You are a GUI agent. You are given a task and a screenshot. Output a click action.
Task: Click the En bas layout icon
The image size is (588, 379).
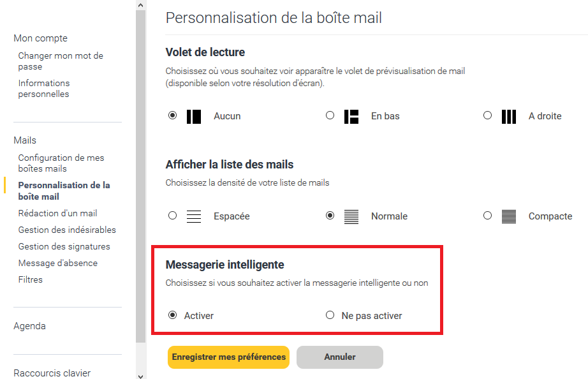(351, 116)
